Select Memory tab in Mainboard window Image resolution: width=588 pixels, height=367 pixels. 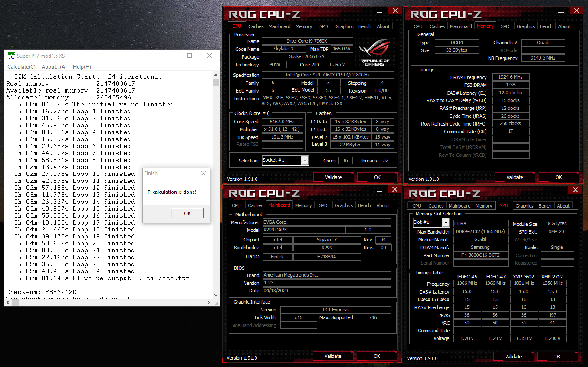click(303, 205)
